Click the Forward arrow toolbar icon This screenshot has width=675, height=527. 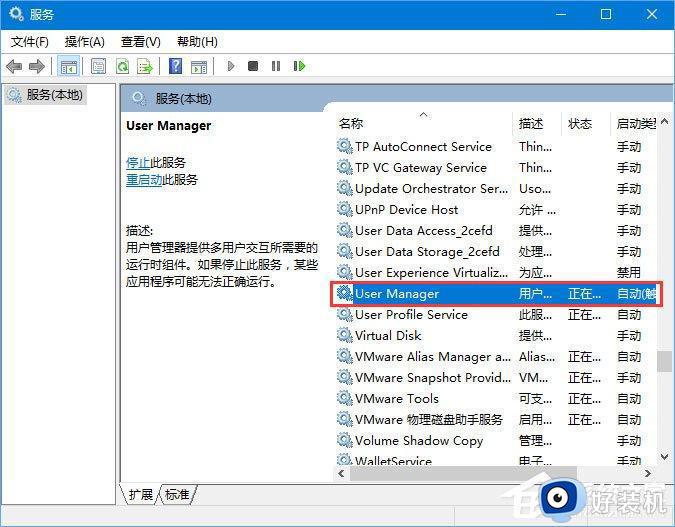click(x=37, y=66)
